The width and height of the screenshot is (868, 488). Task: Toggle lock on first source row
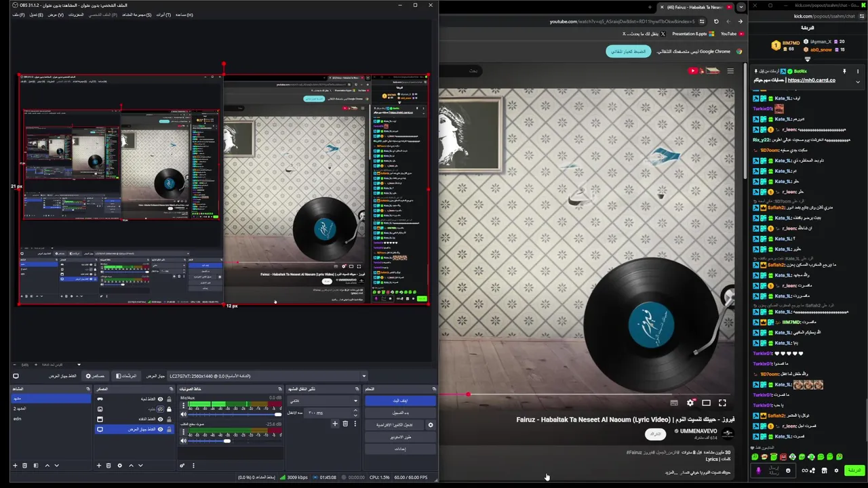(x=169, y=399)
